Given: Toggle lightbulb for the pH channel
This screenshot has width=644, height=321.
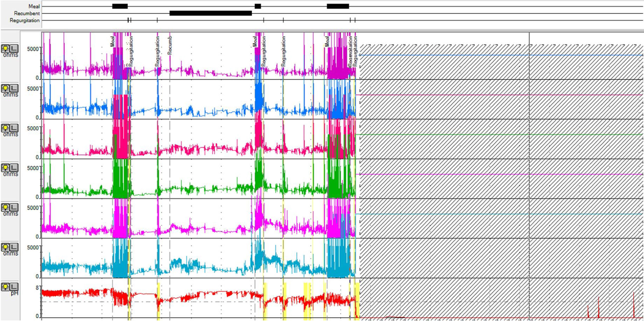Looking at the screenshot, I should pos(5,287).
